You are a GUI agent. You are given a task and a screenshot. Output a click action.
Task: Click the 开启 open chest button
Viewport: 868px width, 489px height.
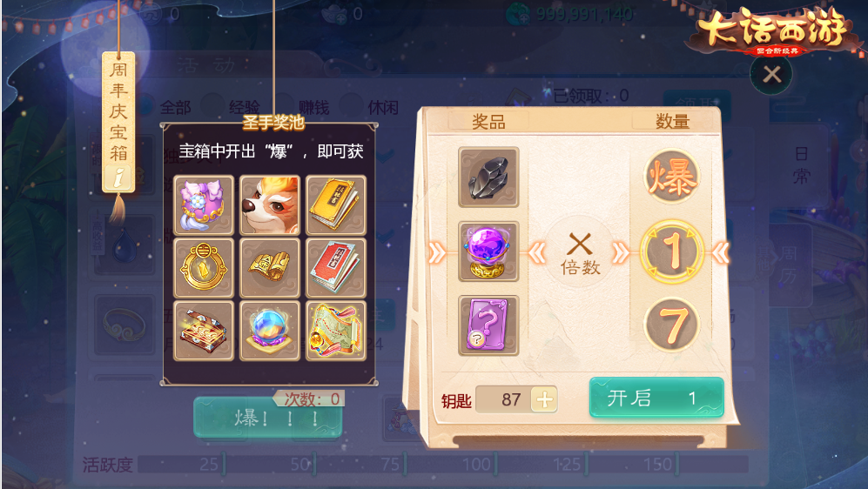point(656,397)
